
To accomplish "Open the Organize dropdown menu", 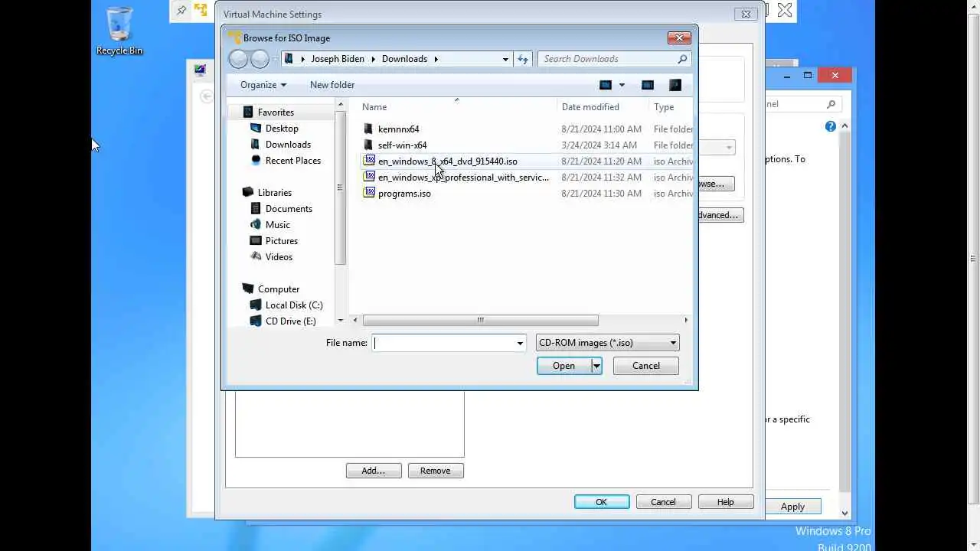I will (x=263, y=85).
